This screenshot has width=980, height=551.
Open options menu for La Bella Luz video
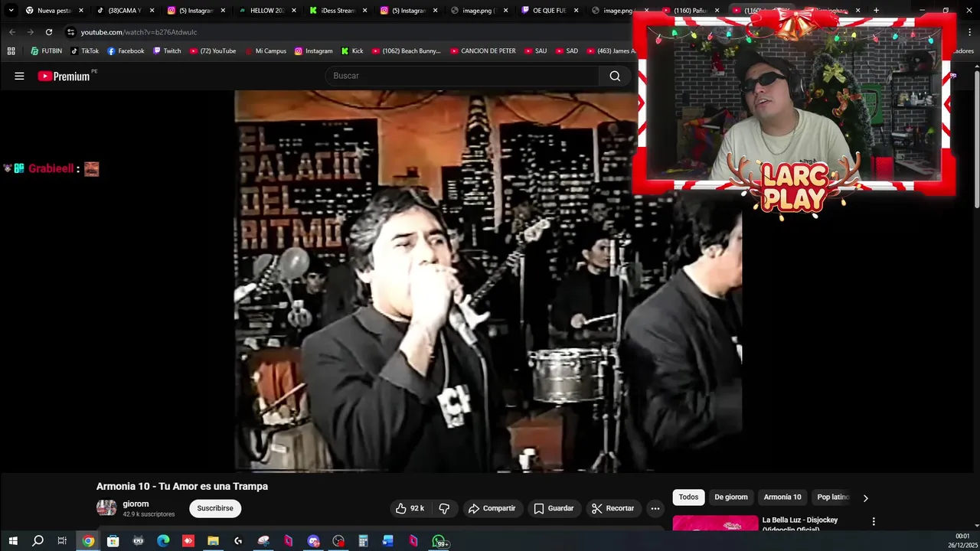click(x=874, y=521)
